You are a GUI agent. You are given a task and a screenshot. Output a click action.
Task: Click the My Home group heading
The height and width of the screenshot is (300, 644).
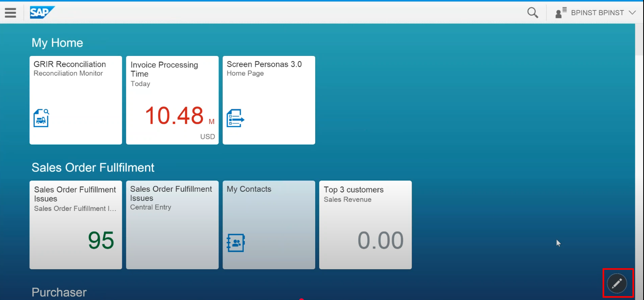58,43
